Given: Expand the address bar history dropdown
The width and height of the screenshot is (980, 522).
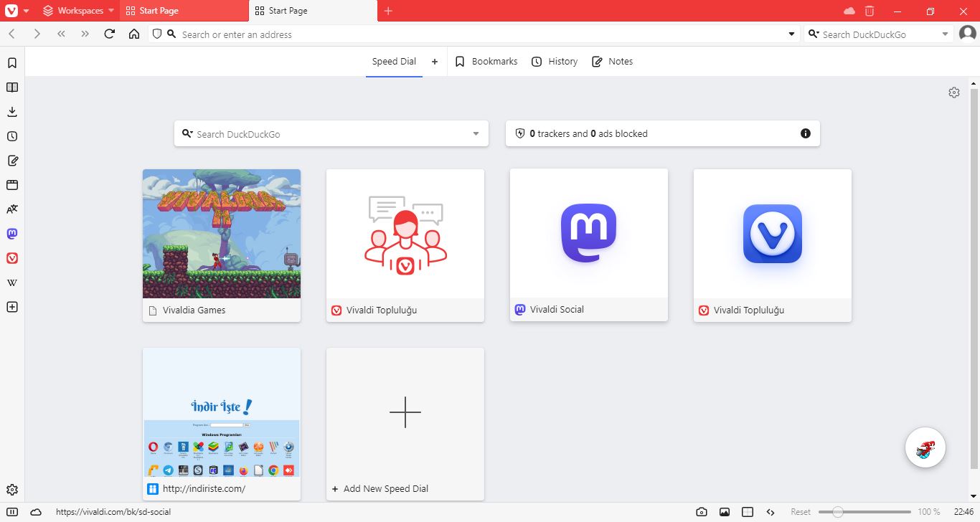Looking at the screenshot, I should [792, 34].
